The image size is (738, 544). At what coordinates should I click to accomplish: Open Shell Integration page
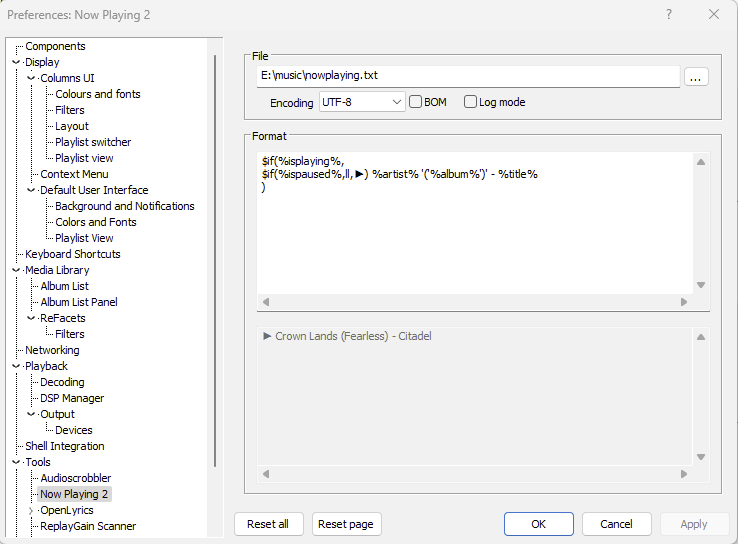click(64, 446)
